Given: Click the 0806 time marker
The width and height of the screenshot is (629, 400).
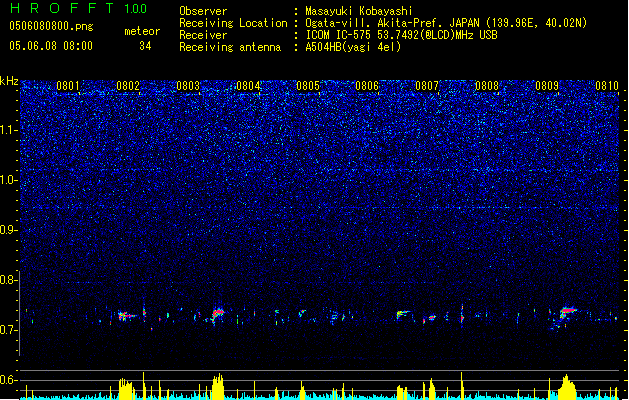Looking at the screenshot, I should (367, 86).
